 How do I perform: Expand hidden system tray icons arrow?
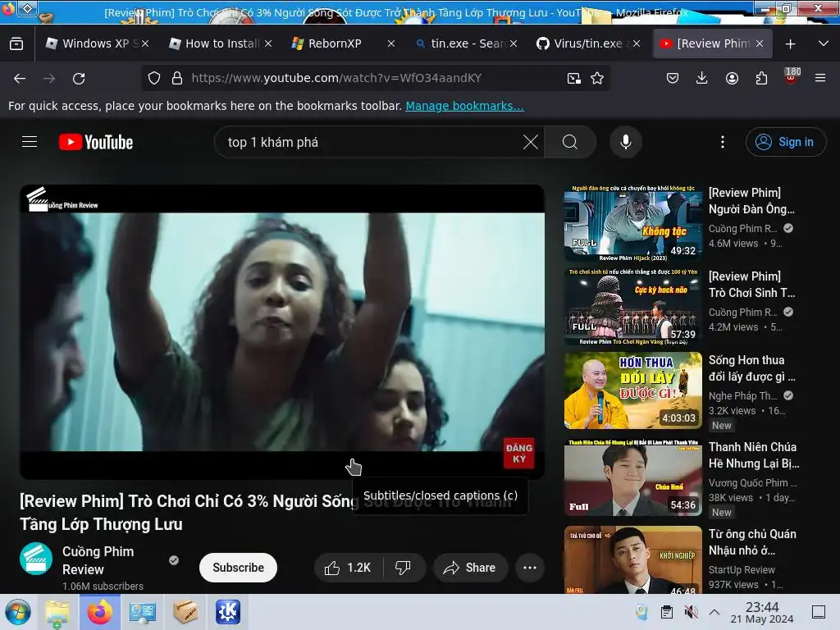tap(714, 612)
